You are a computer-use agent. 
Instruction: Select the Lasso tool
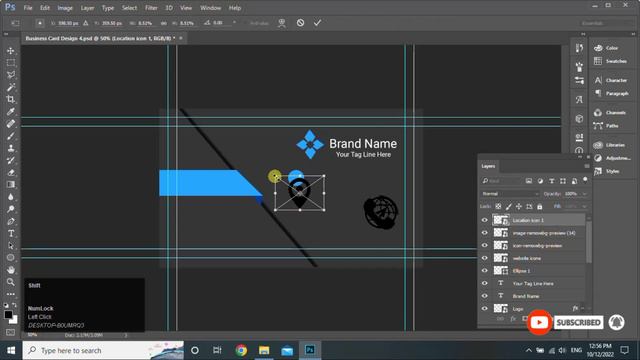11,75
